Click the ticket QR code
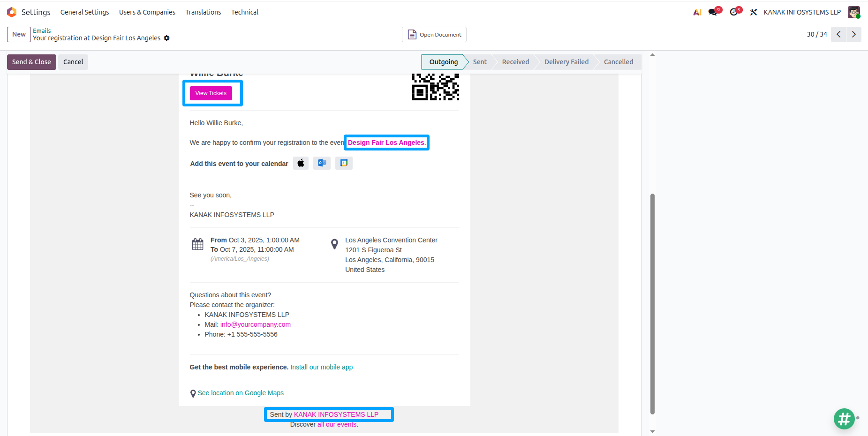 tap(436, 87)
